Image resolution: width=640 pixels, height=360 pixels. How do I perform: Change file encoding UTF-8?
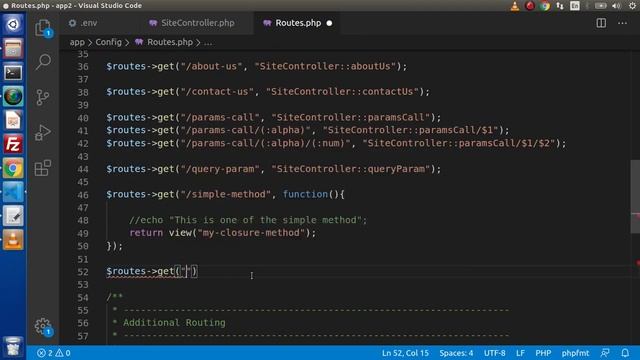click(x=494, y=353)
